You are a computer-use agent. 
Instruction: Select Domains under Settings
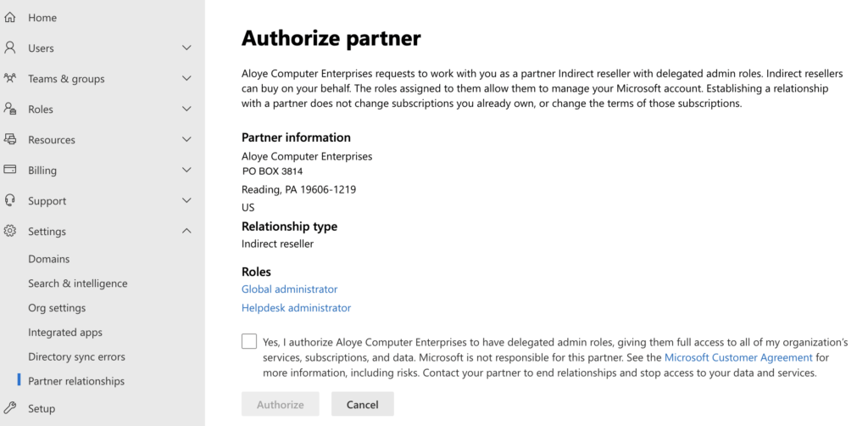49,259
